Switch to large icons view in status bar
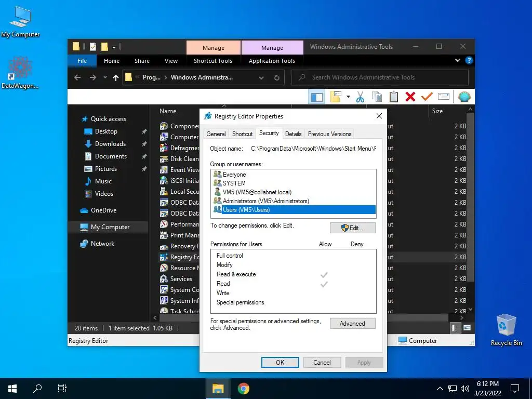 [467, 328]
